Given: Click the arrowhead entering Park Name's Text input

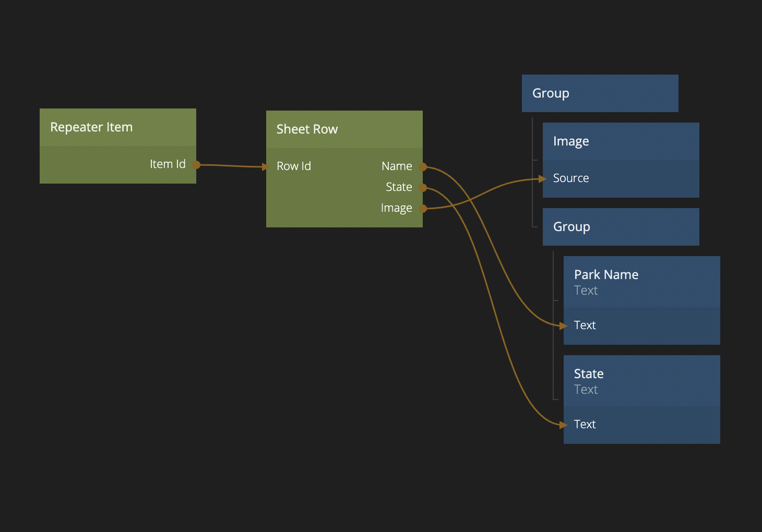Looking at the screenshot, I should (x=563, y=326).
